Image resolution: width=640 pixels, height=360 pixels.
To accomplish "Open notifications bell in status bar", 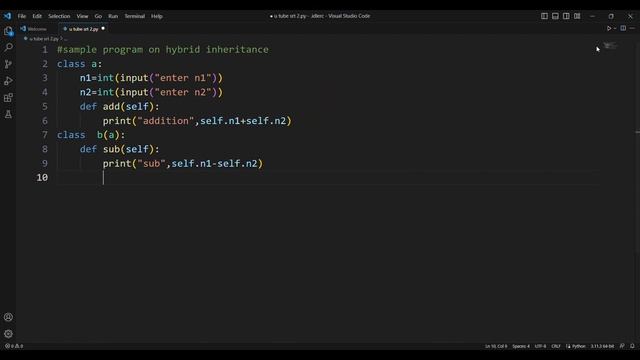I will pyautogui.click(x=632, y=346).
